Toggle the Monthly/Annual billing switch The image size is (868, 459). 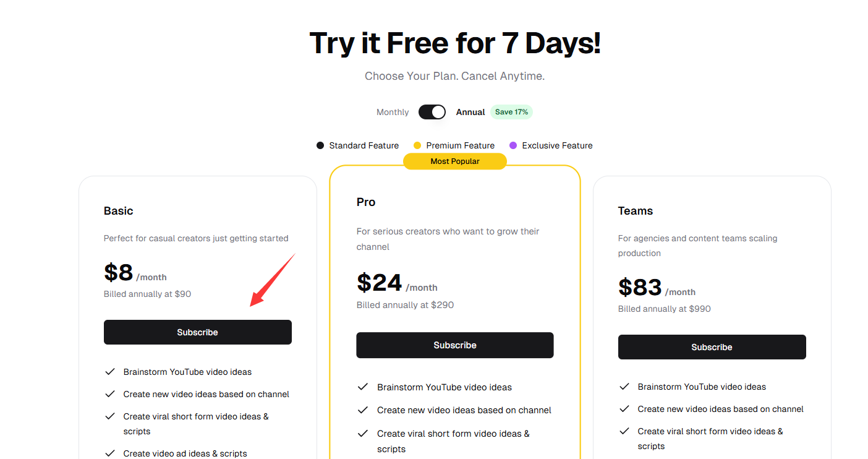point(432,112)
